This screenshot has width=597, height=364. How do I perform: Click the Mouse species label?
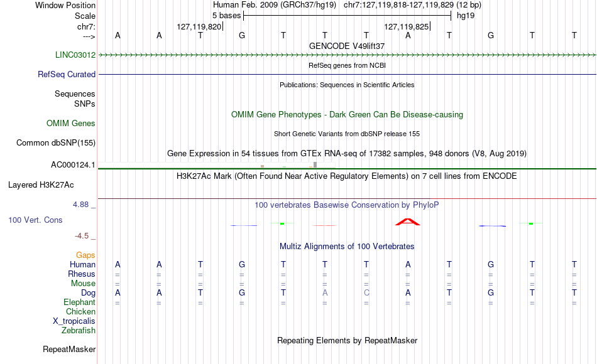pyautogui.click(x=83, y=284)
